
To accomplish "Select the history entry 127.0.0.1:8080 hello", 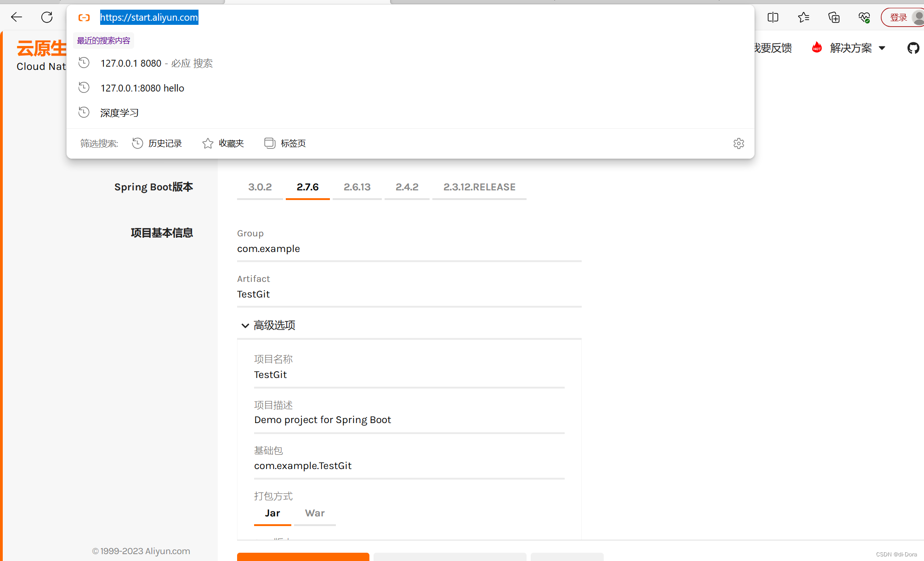I will pos(142,88).
